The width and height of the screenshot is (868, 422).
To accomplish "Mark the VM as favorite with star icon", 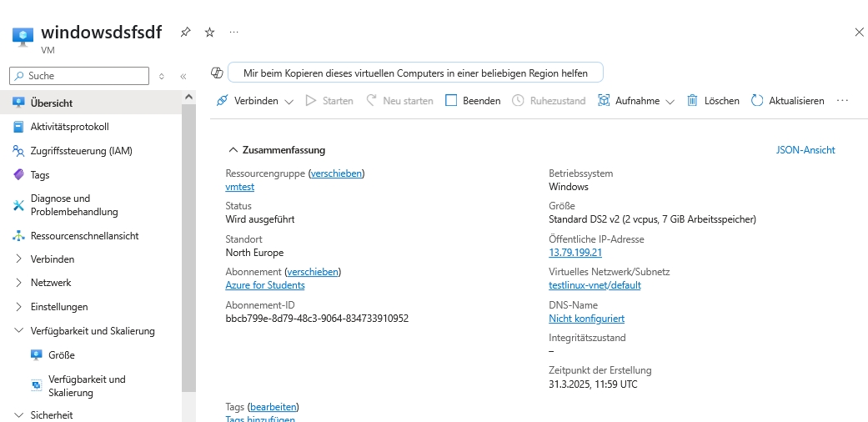I will click(x=209, y=33).
